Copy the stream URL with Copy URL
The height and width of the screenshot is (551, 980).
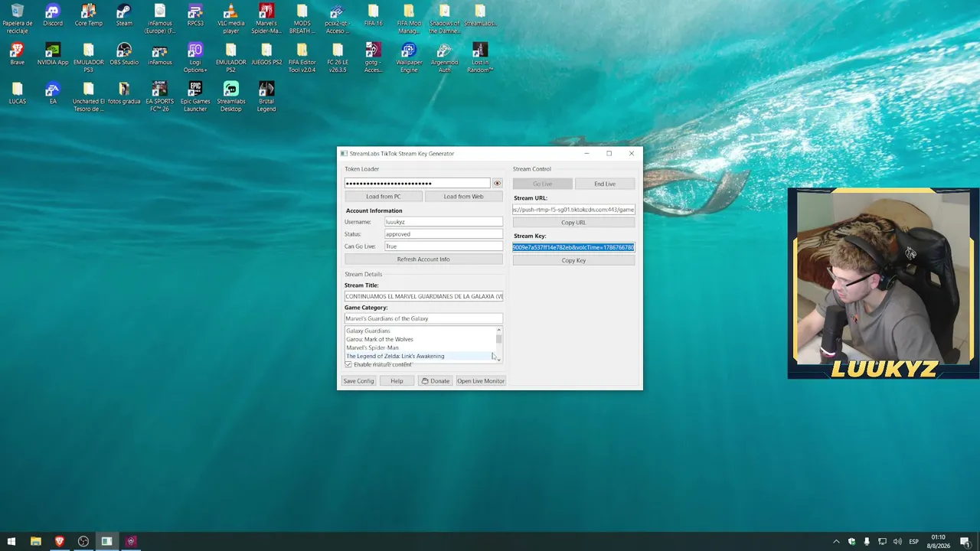[x=573, y=223]
